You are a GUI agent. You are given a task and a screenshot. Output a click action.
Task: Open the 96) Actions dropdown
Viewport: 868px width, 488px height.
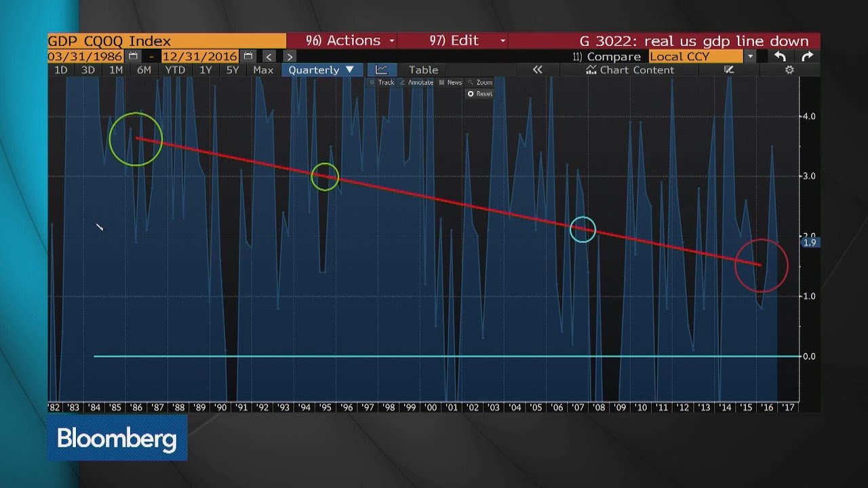350,41
